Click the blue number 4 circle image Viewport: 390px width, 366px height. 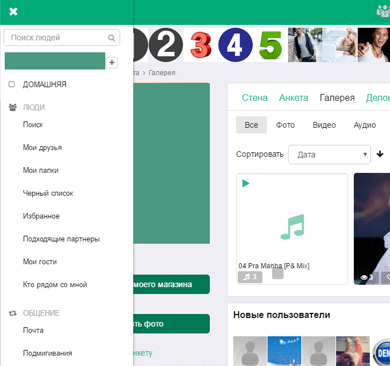click(x=235, y=45)
